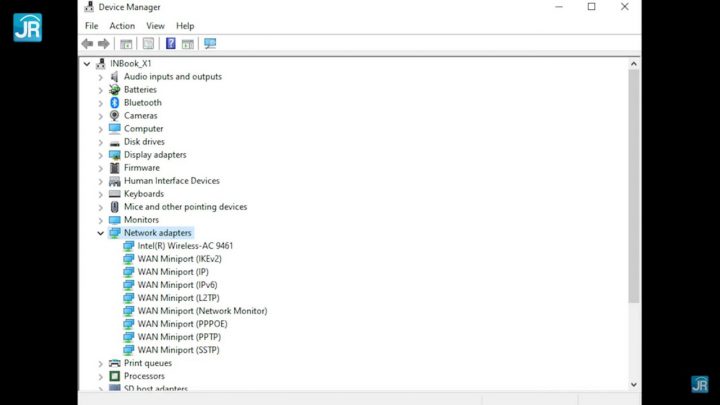720x405 pixels.
Task: Click the Forward arrow toolbar icon
Action: click(x=104, y=44)
